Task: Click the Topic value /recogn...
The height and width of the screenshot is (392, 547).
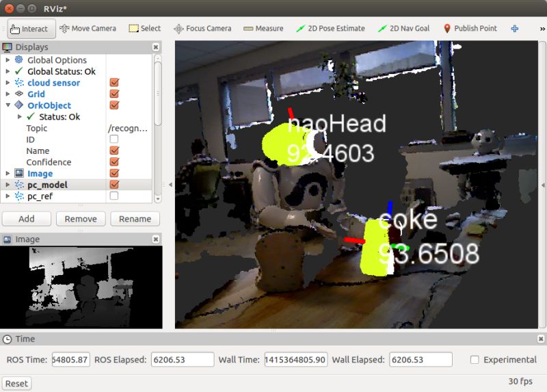Action: coord(128,128)
